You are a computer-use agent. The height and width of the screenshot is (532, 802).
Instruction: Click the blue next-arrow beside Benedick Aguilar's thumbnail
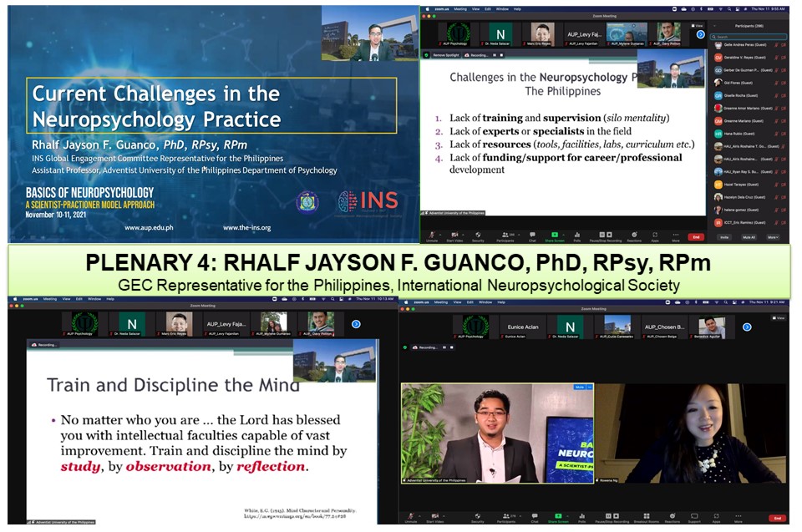[x=747, y=327]
